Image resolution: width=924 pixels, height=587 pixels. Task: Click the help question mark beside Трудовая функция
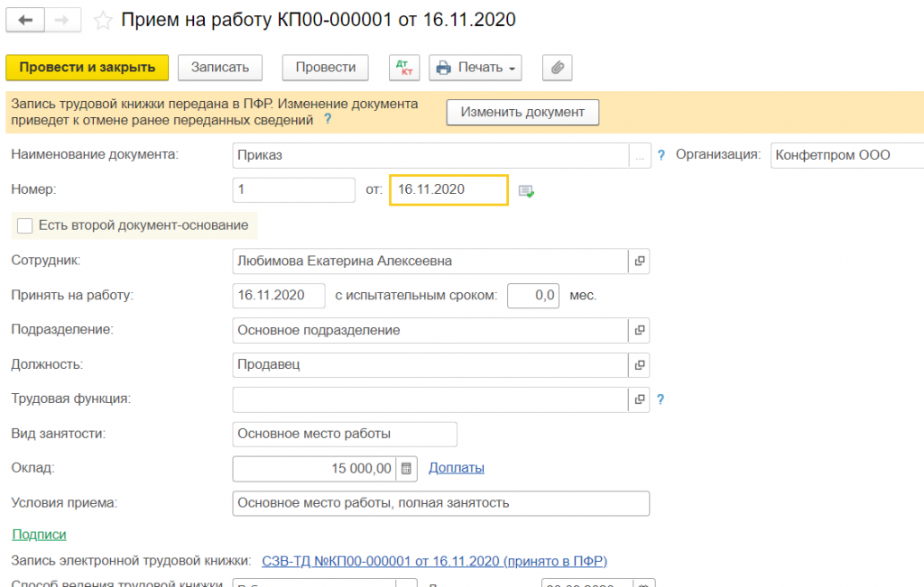[x=661, y=399]
